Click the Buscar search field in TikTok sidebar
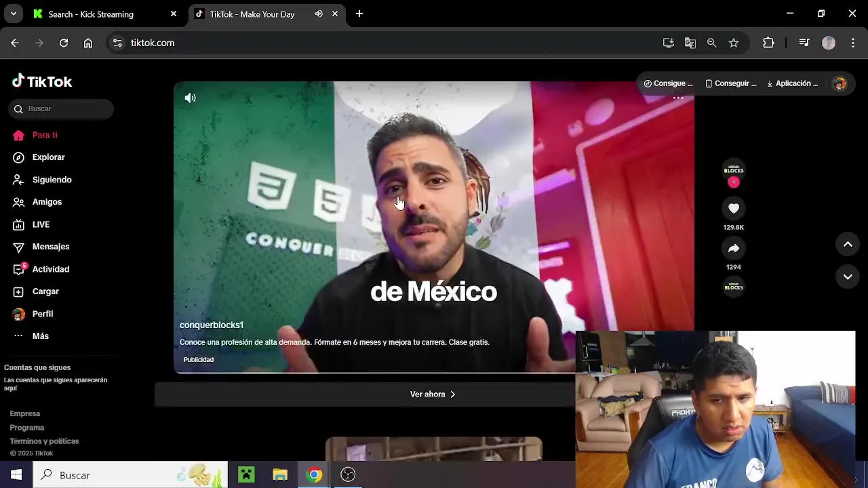 pos(61,108)
